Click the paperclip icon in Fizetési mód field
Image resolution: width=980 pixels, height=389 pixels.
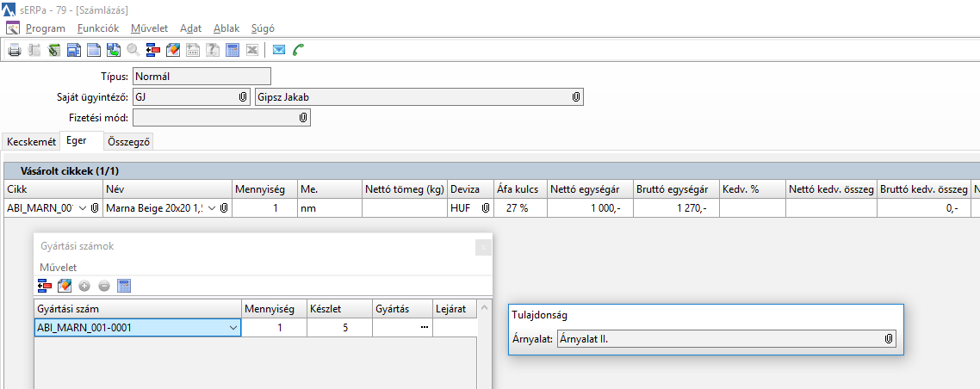click(303, 118)
